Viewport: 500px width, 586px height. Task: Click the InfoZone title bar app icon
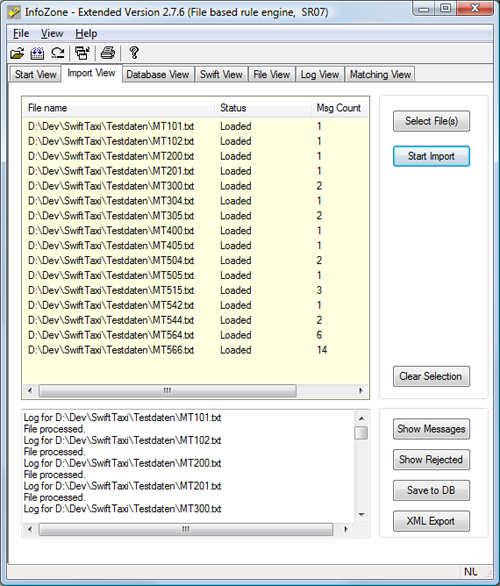[14, 12]
